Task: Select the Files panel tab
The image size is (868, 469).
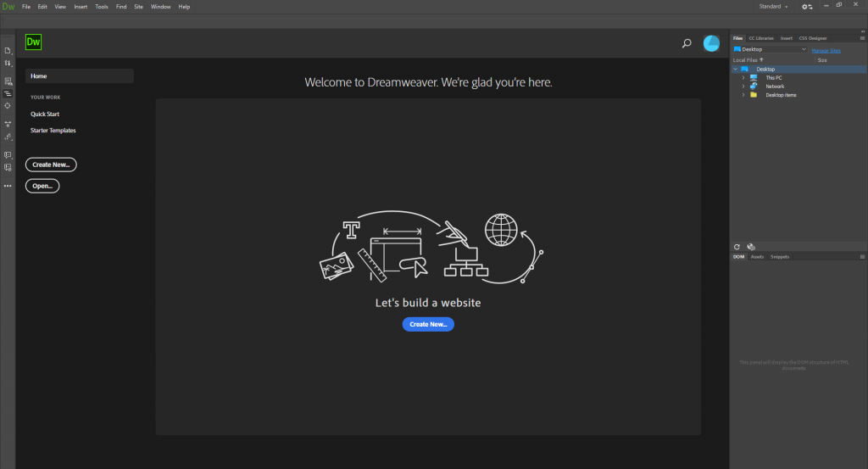Action: (738, 38)
